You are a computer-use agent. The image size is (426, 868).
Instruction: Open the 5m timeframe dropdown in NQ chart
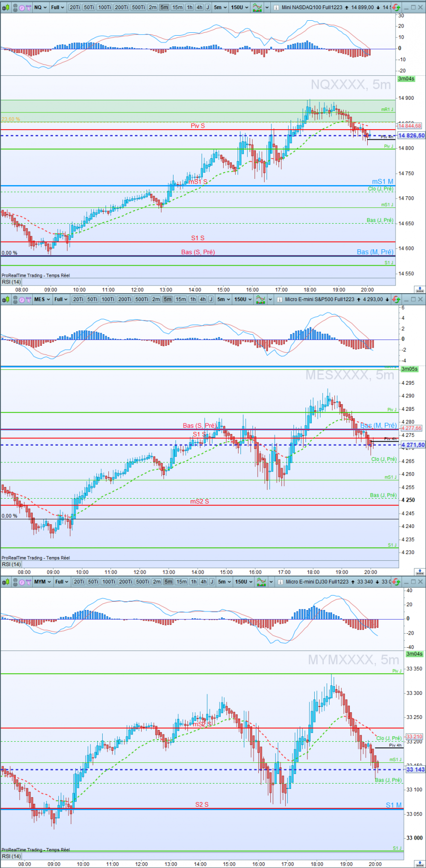220,7
